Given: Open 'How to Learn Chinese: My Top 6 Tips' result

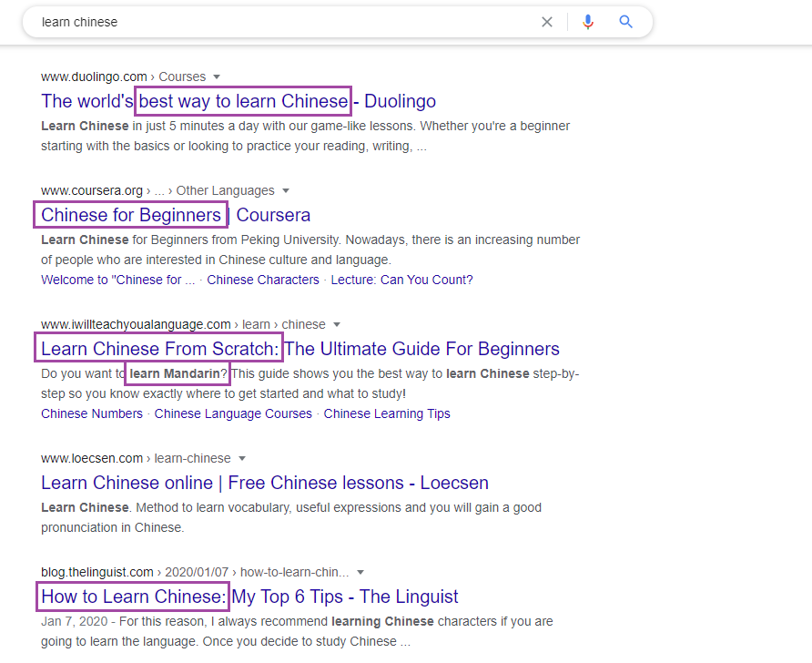Looking at the screenshot, I should (x=249, y=597).
